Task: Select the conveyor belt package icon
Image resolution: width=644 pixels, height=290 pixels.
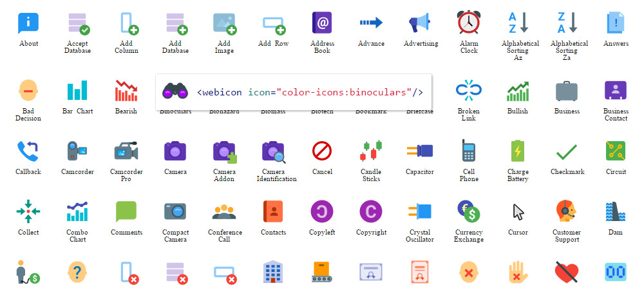Action: (321, 272)
